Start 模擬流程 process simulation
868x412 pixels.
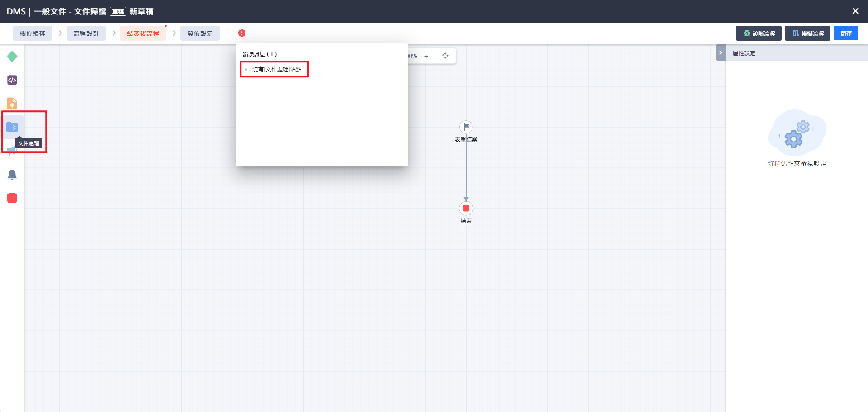[x=807, y=33]
